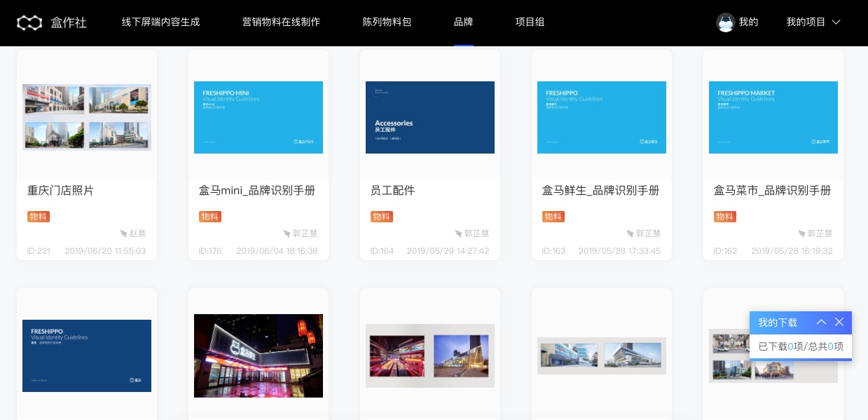The width and height of the screenshot is (868, 420).
Task: Open the 项目组 tab
Action: [x=530, y=22]
